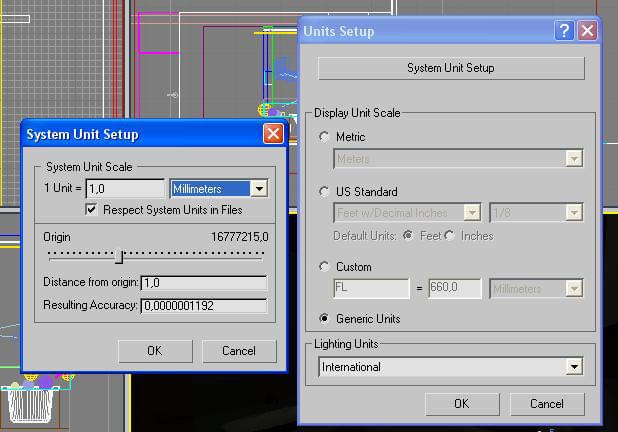Close the System Unit Setup dialog

point(273,134)
